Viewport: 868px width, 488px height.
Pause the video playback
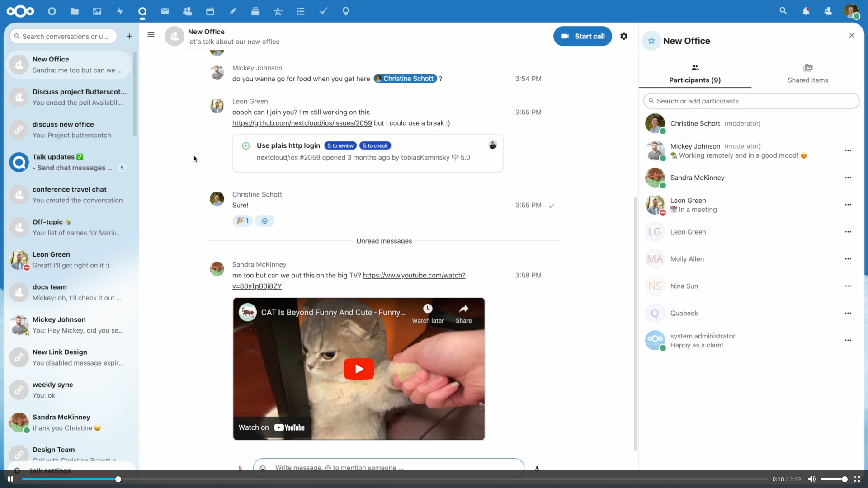(x=10, y=479)
